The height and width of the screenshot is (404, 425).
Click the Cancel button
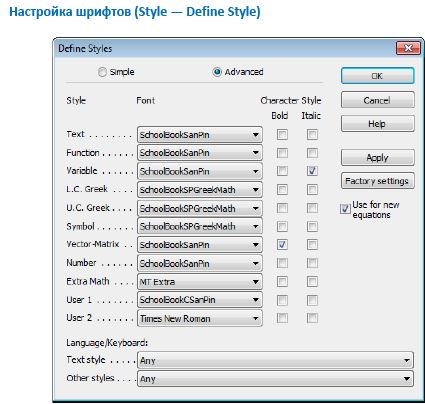click(378, 100)
